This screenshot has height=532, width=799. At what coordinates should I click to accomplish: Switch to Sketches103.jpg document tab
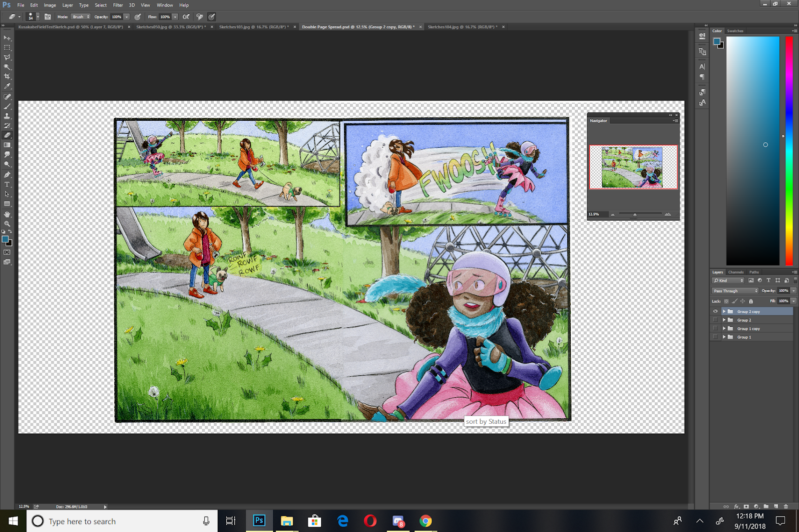[x=254, y=27]
